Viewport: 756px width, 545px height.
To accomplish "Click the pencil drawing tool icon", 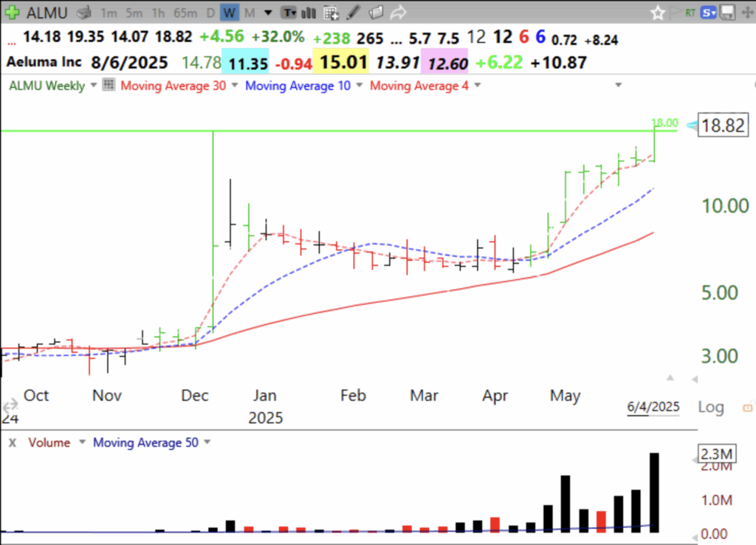I will click(352, 13).
